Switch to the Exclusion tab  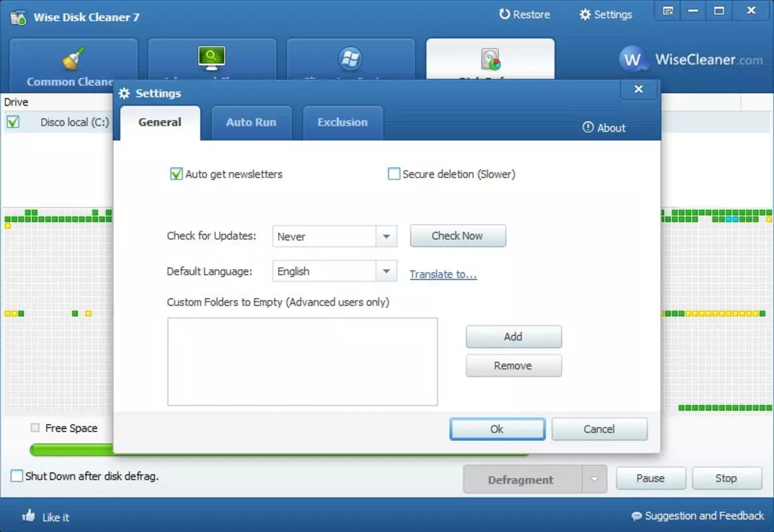[x=343, y=122]
